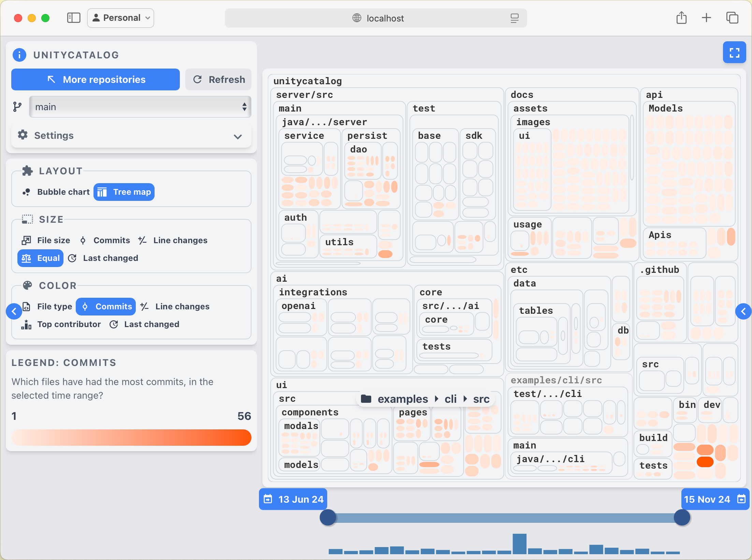Show tab overview icon
This screenshot has width=752, height=560.
point(732,18)
